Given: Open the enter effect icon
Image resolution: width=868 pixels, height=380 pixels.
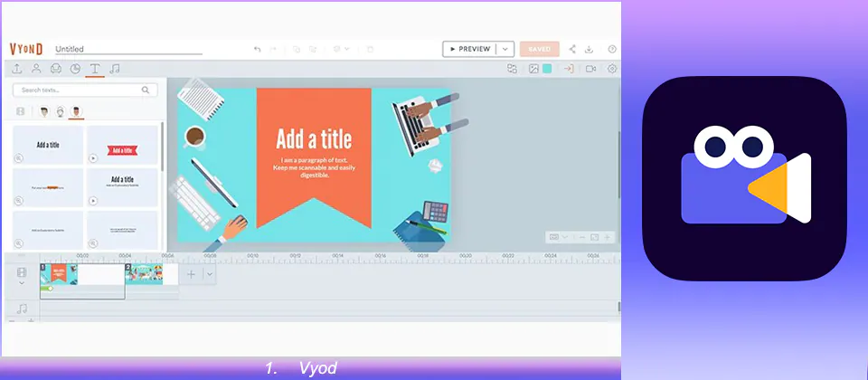Looking at the screenshot, I should pos(569,69).
